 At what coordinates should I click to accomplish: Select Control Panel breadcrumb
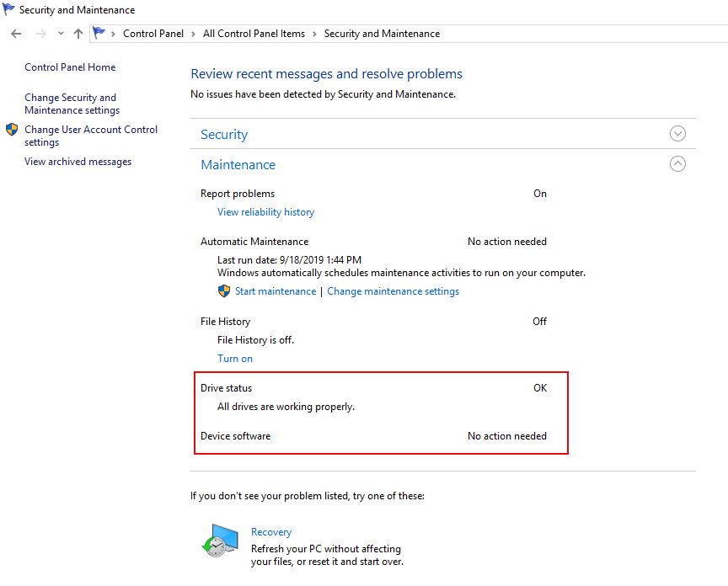click(x=153, y=34)
